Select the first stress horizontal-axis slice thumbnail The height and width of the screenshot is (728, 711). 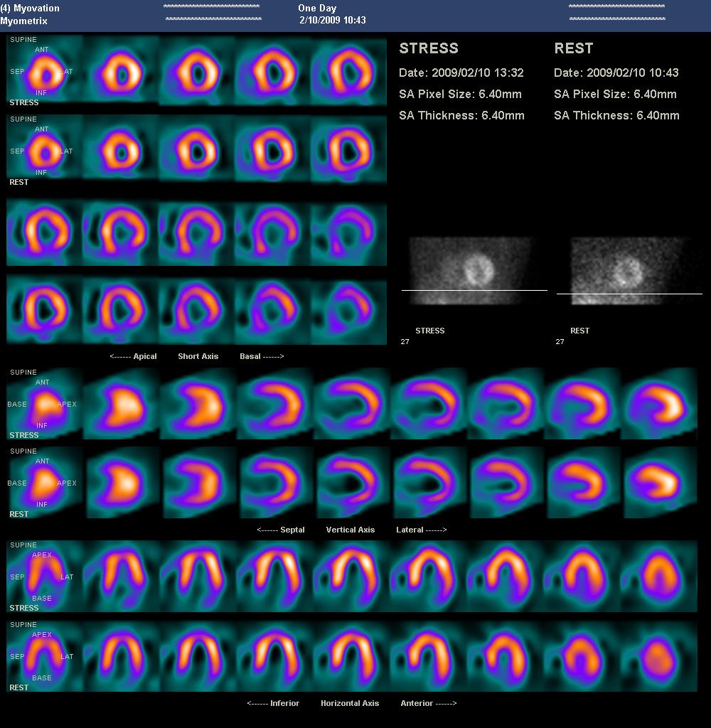pyautogui.click(x=44, y=577)
